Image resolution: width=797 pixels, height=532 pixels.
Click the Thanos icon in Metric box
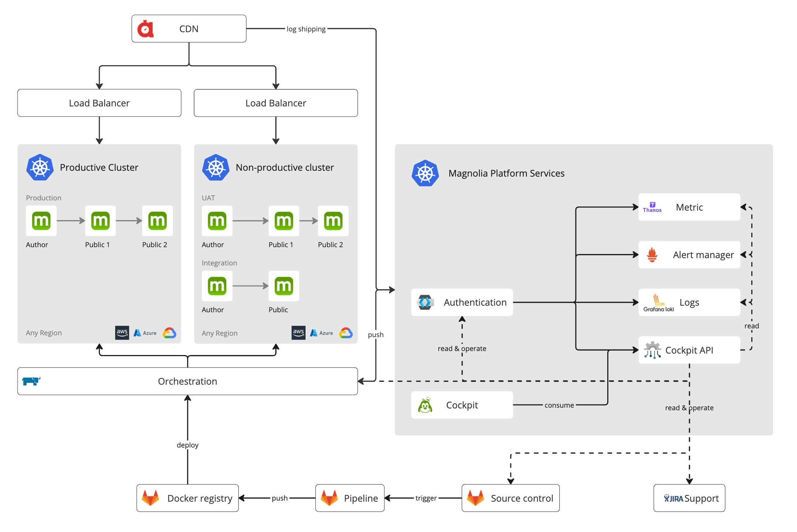point(652,207)
